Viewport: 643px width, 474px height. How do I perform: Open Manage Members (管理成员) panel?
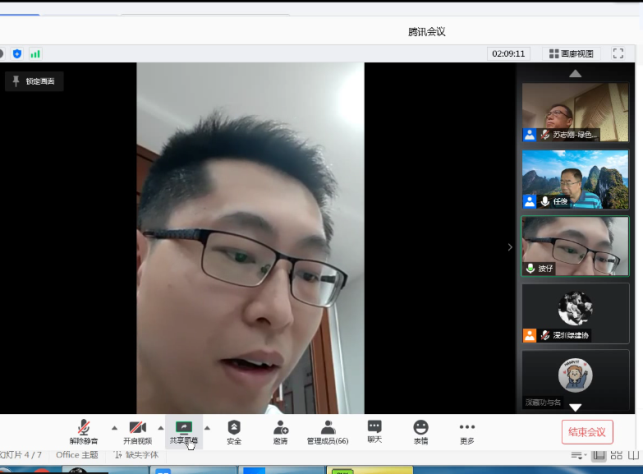tap(327, 431)
